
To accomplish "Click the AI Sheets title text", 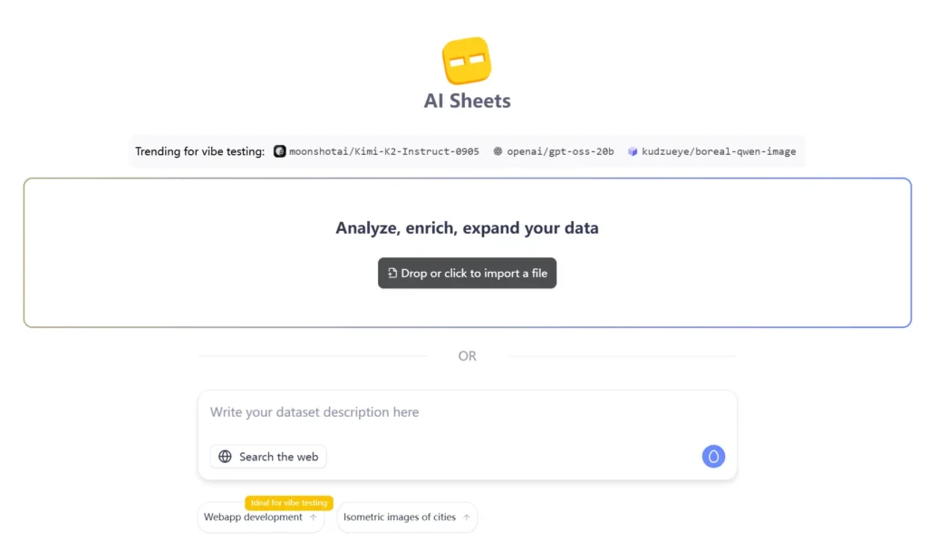I will pos(467,101).
